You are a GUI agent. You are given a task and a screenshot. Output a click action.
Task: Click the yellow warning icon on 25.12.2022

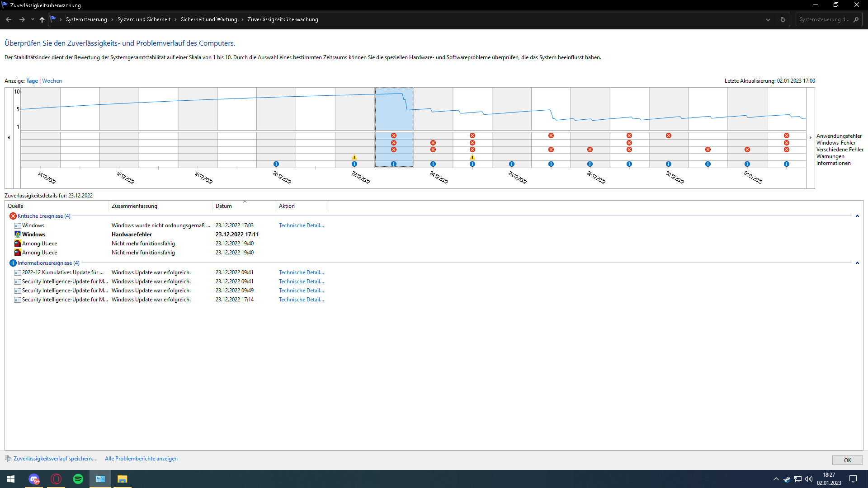[x=472, y=157]
